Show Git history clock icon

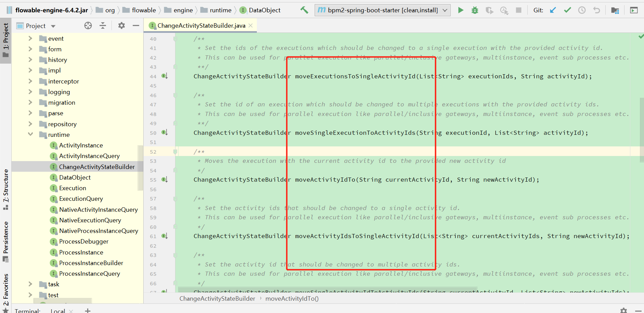(582, 10)
